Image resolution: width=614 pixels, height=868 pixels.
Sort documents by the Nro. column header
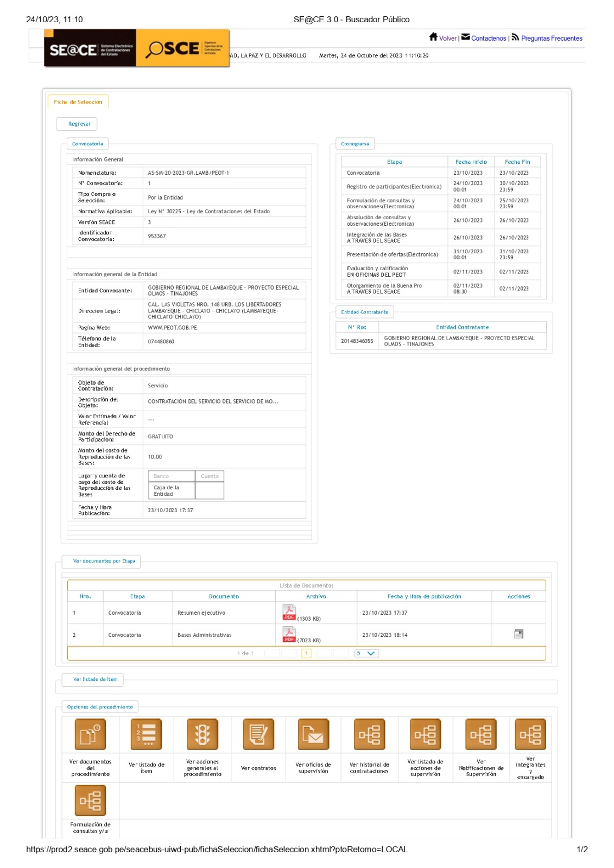pyautogui.click(x=85, y=596)
